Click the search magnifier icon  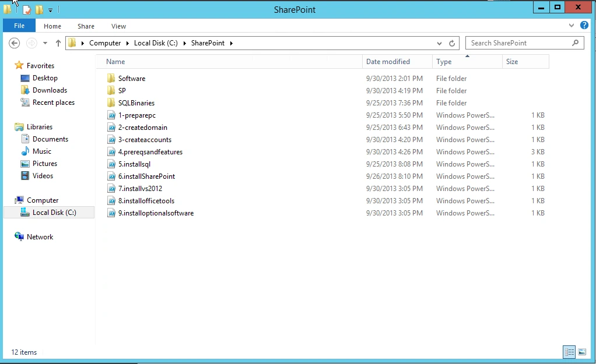click(x=576, y=43)
